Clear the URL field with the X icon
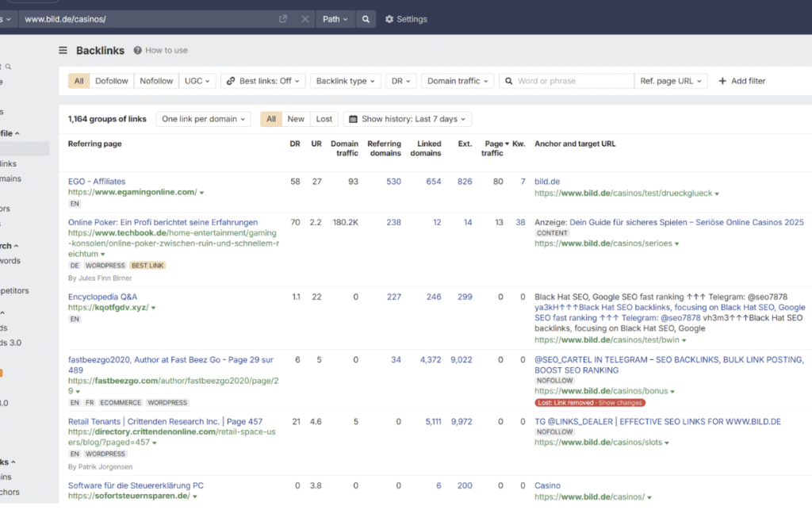 (305, 19)
